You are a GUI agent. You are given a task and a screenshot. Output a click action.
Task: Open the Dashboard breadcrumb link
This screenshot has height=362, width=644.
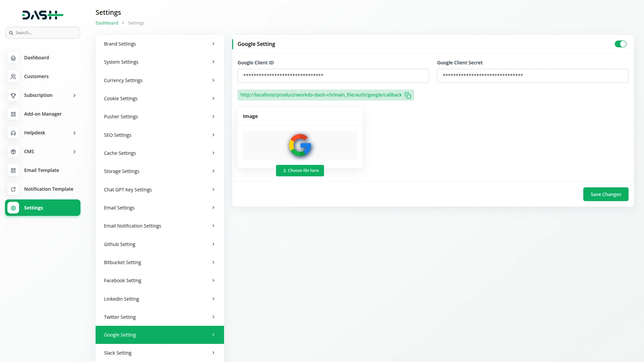[x=107, y=23]
